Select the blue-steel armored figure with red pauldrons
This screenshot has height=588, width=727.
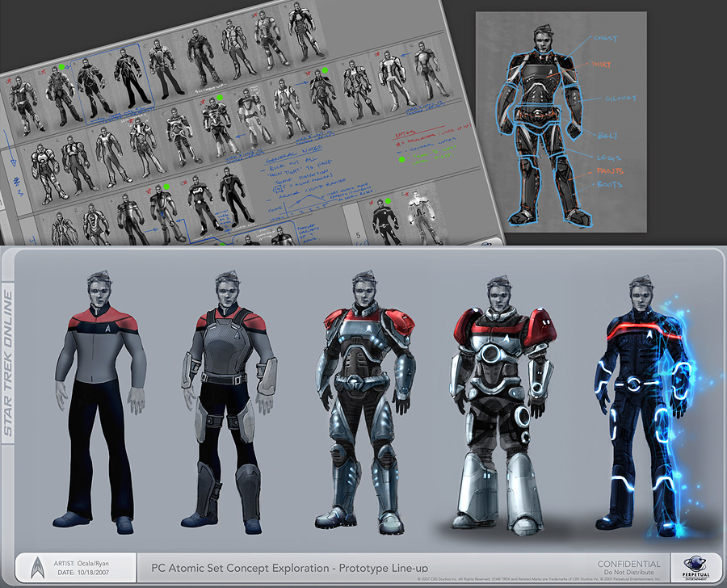click(364, 402)
